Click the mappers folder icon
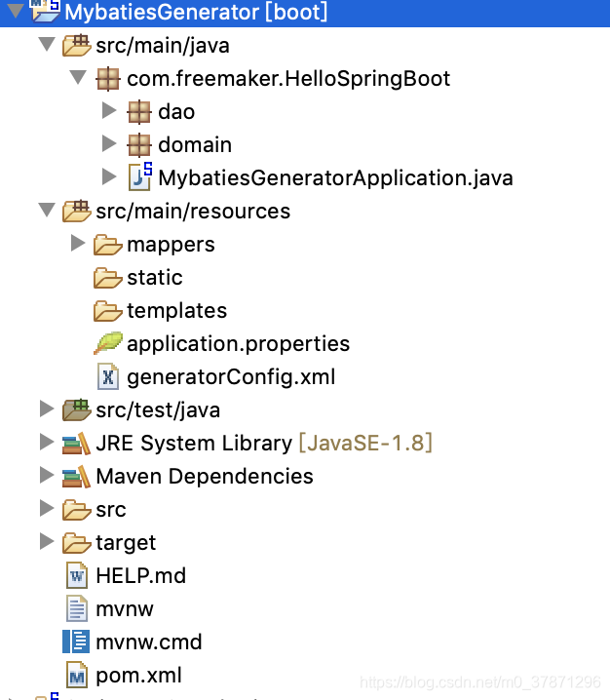610x700 pixels. pyautogui.click(x=108, y=245)
